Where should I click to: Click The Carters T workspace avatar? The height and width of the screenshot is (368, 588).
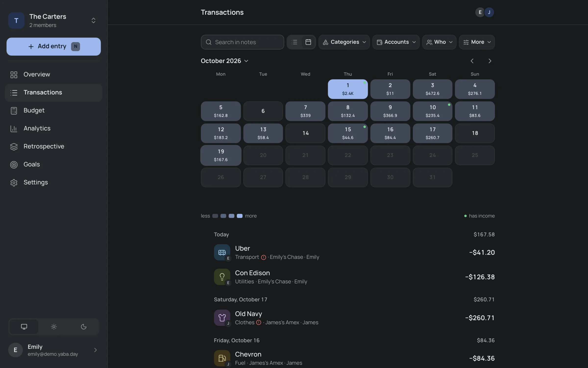pos(16,21)
